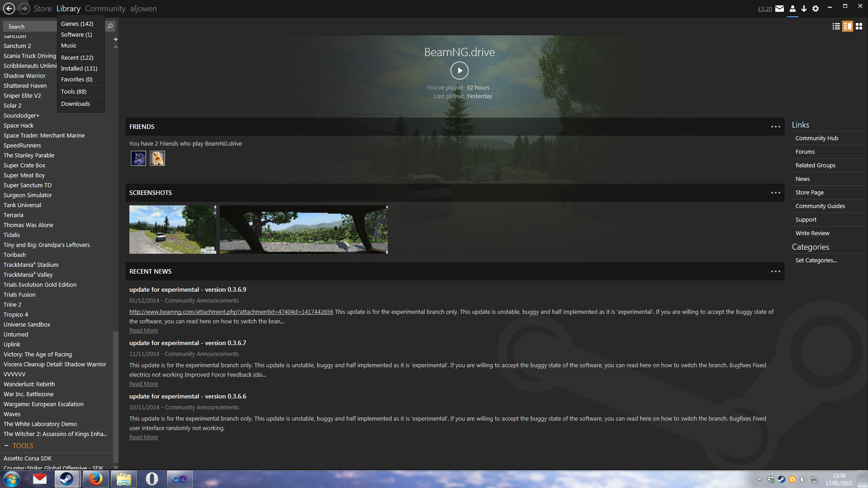Open the News link

point(802,179)
